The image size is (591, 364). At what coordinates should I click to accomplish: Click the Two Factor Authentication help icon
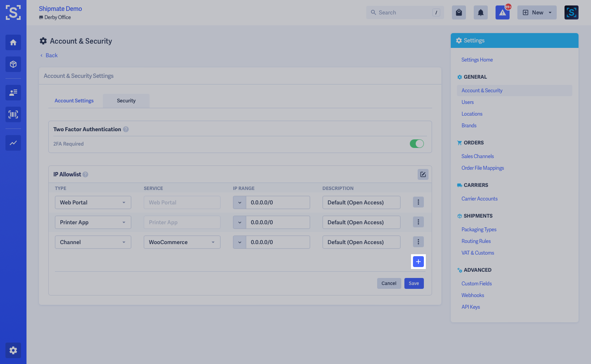click(126, 129)
